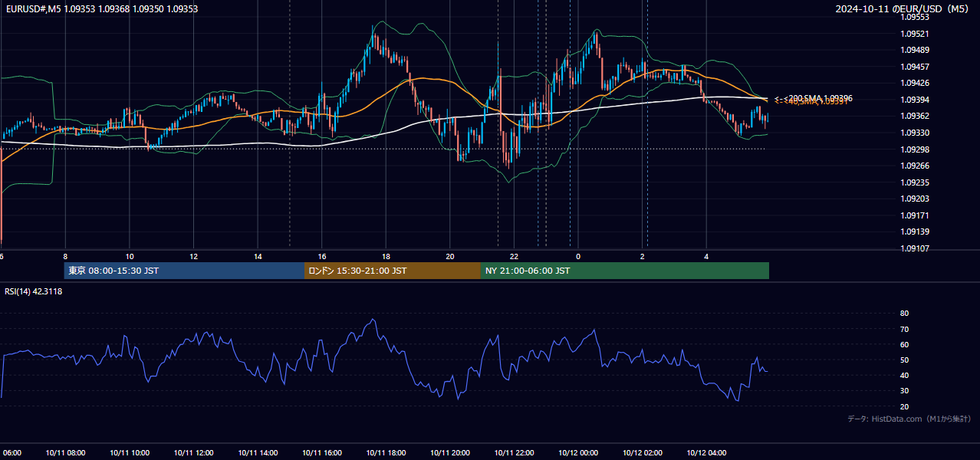Click price axis label 1.09235
This screenshot has height=460, width=980.
[915, 182]
